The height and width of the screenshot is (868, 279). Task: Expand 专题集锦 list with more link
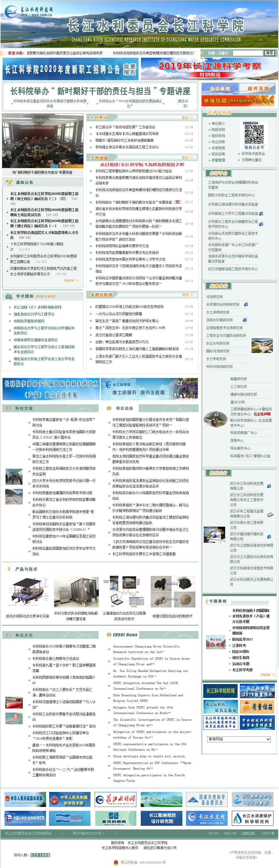[x=268, y=675]
